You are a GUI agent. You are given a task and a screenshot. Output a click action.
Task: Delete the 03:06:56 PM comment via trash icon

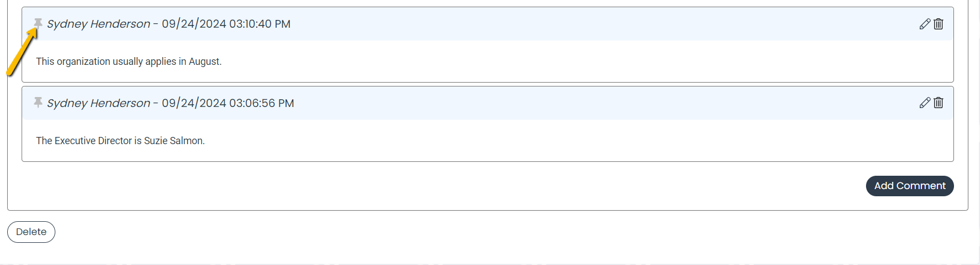[938, 103]
